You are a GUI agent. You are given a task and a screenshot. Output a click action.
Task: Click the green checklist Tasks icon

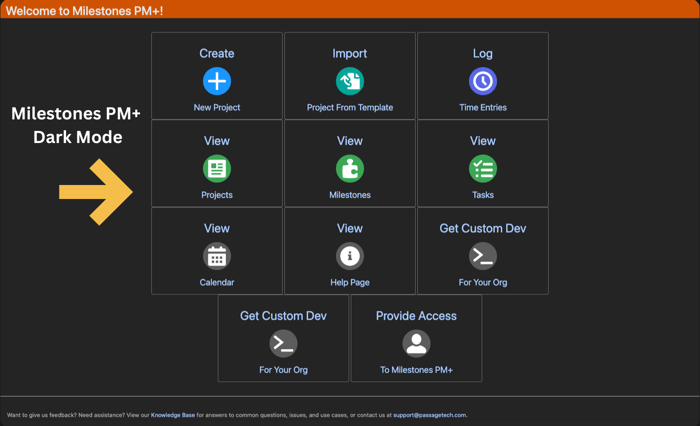point(483,169)
